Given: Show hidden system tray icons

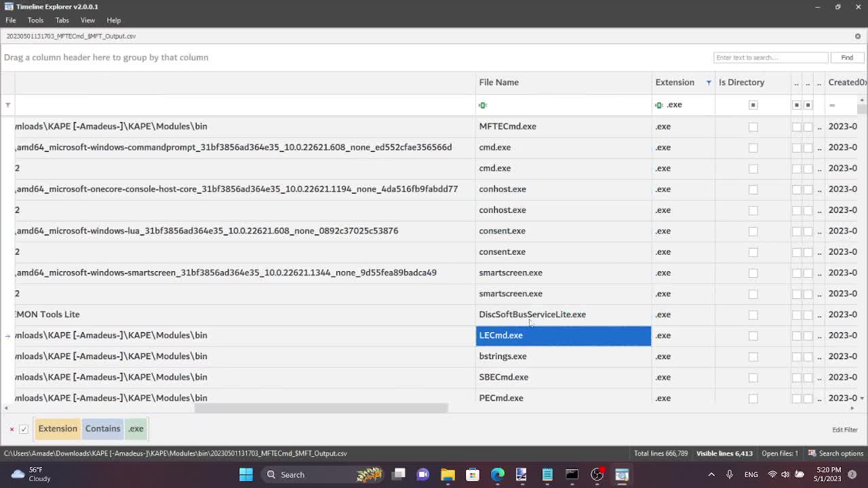Looking at the screenshot, I should (x=711, y=474).
